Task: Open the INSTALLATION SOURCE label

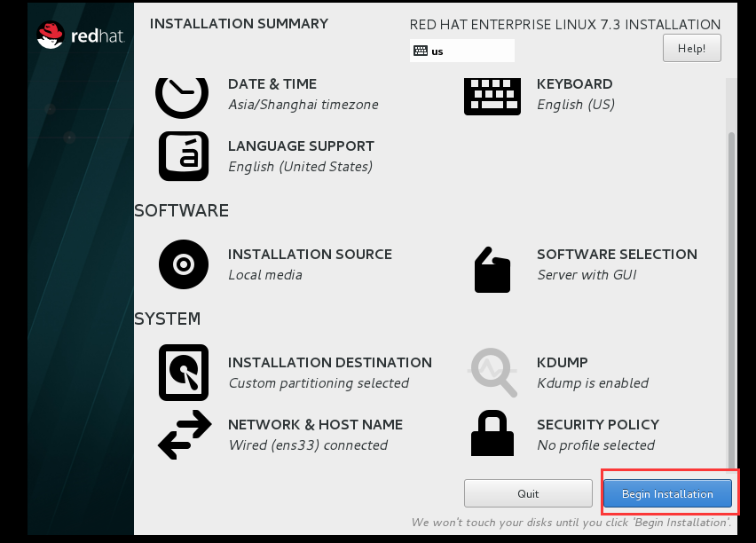Action: coord(310,254)
